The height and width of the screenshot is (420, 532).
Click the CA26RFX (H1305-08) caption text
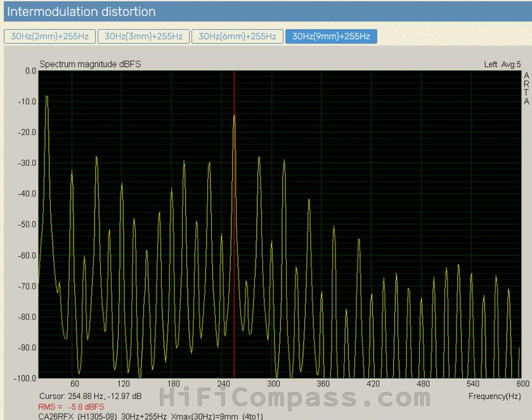(151, 416)
